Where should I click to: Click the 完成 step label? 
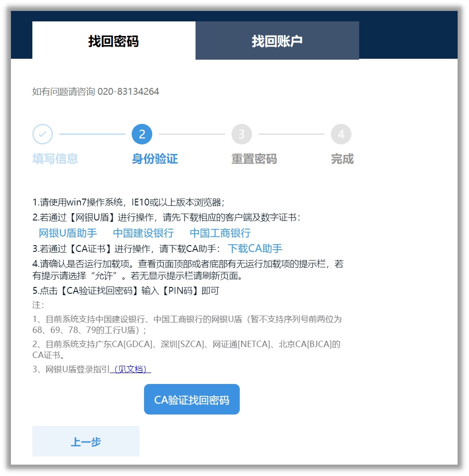click(x=341, y=159)
